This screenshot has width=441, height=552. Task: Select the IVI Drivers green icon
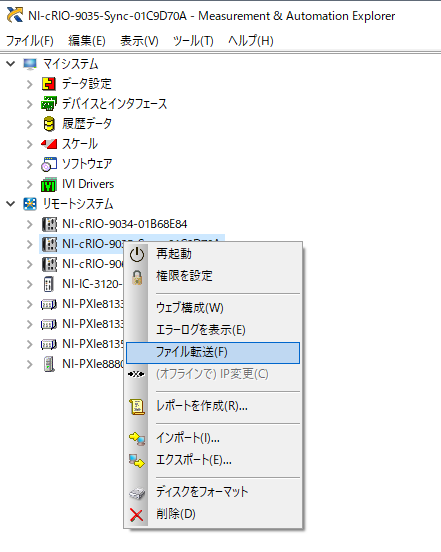[49, 184]
